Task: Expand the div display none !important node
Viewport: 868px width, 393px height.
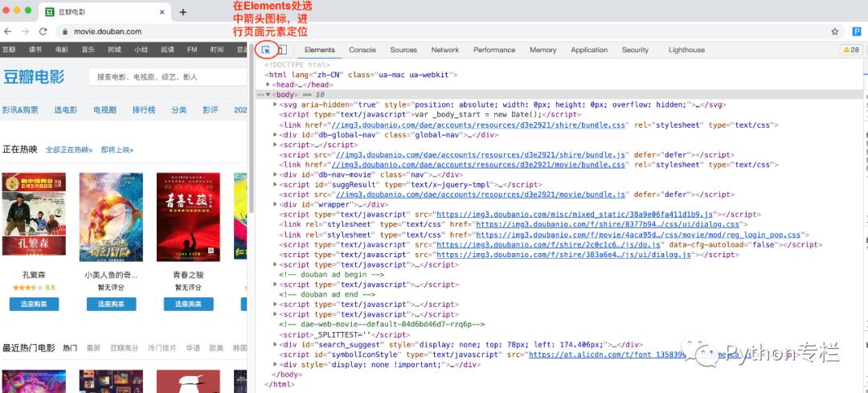Action: click(276, 364)
